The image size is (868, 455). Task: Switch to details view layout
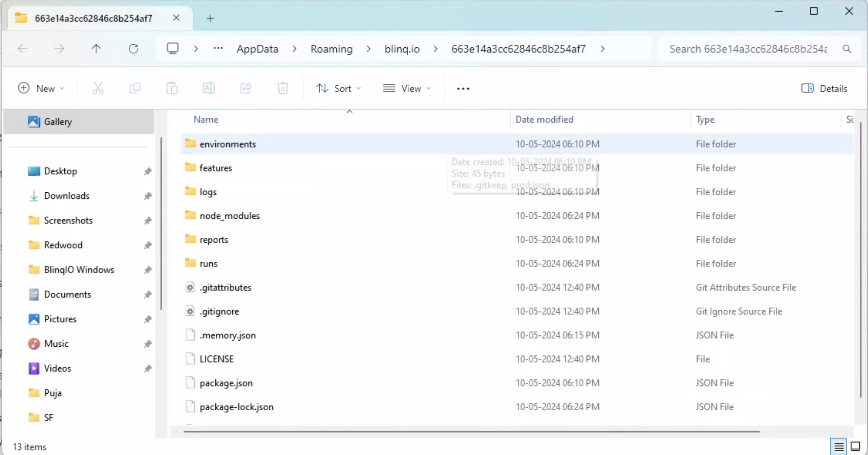coord(838,447)
